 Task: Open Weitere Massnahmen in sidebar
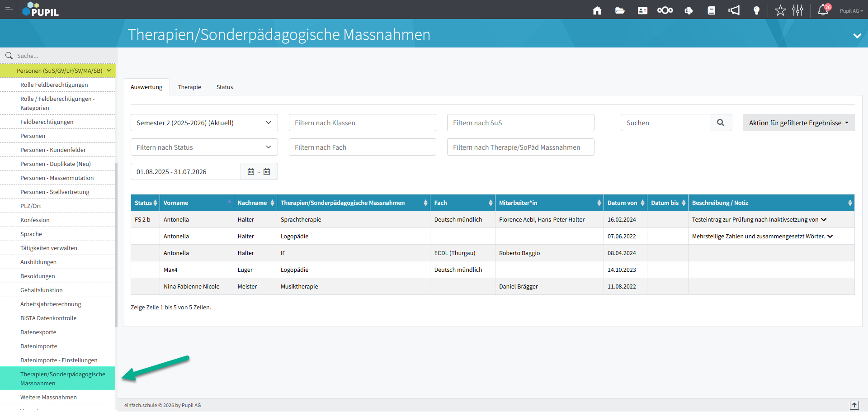coord(48,397)
